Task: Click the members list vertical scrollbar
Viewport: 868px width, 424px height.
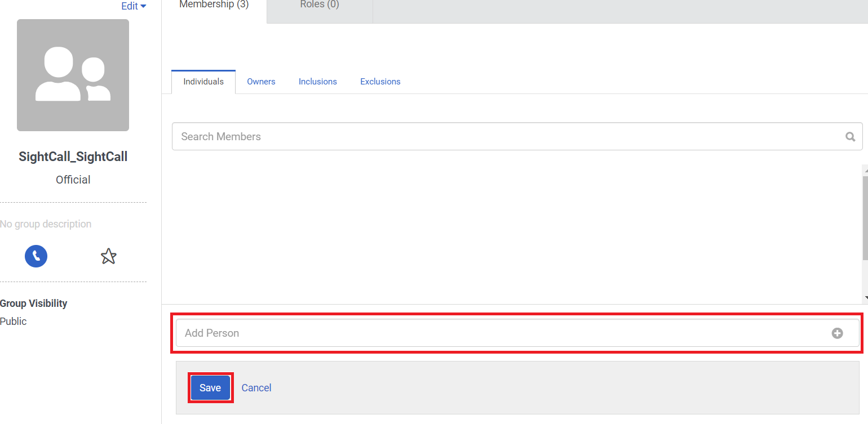Action: [x=865, y=218]
